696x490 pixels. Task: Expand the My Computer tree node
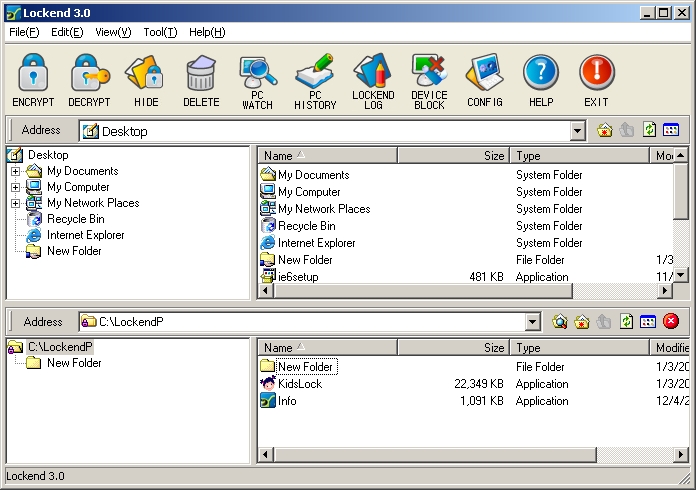[x=15, y=187]
